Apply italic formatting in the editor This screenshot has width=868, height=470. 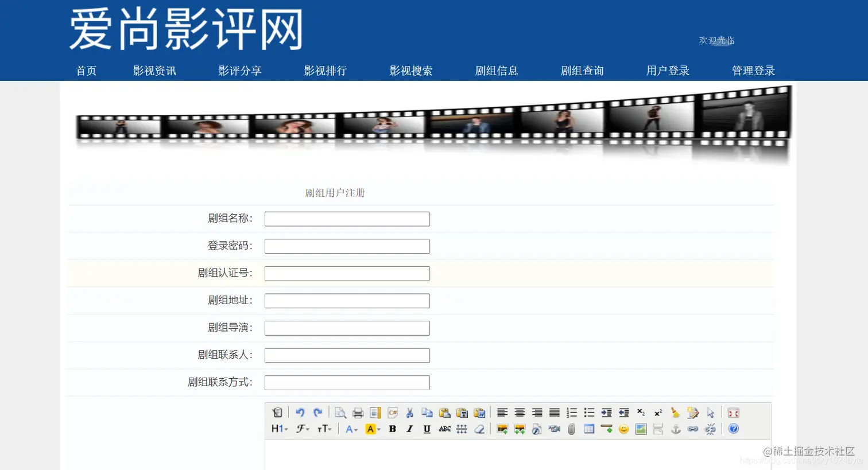click(x=409, y=429)
